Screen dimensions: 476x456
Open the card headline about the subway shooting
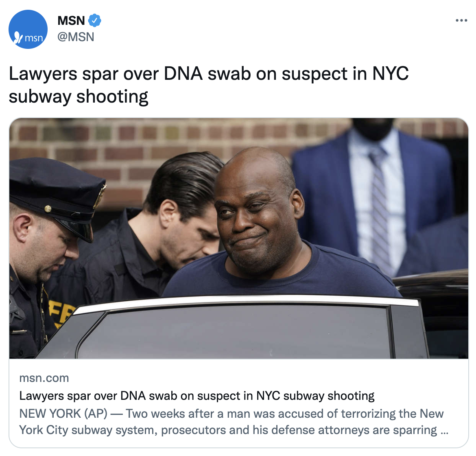pyautogui.click(x=197, y=396)
